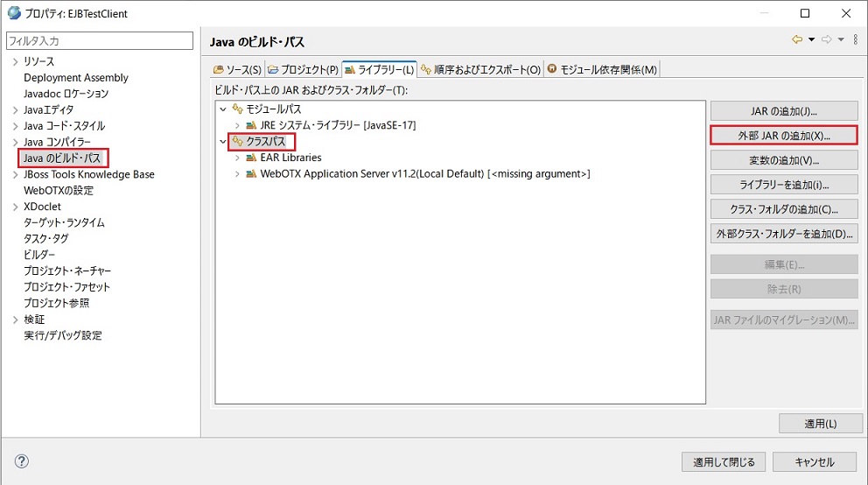Select プロジェクト・ネーチャー item
This screenshot has height=485, width=868.
click(x=67, y=271)
